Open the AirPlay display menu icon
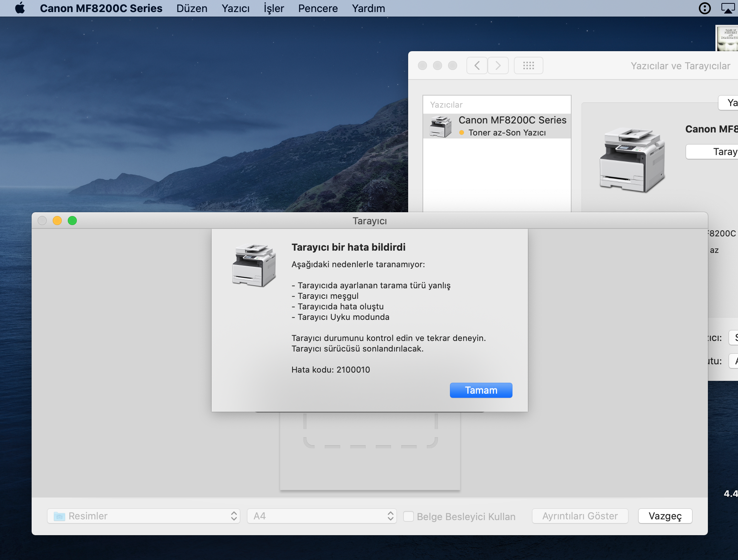This screenshot has height=560, width=738. click(x=728, y=8)
